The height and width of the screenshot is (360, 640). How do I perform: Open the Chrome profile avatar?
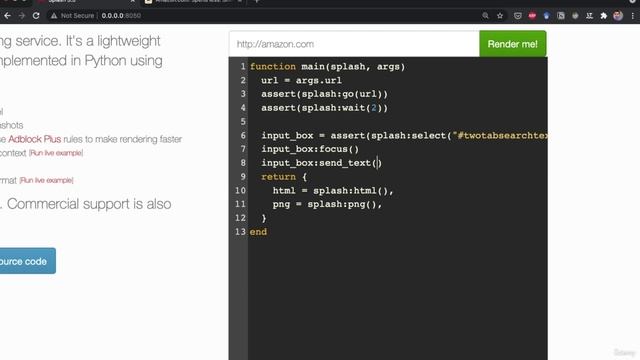click(618, 16)
